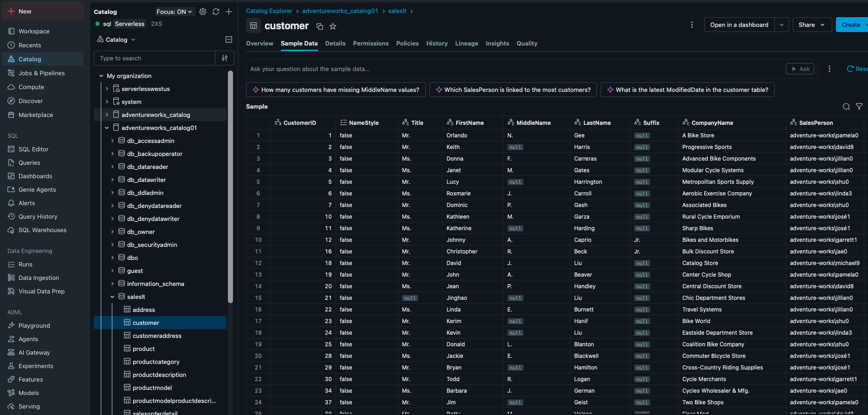Refresh the catalog tree

pos(216,12)
